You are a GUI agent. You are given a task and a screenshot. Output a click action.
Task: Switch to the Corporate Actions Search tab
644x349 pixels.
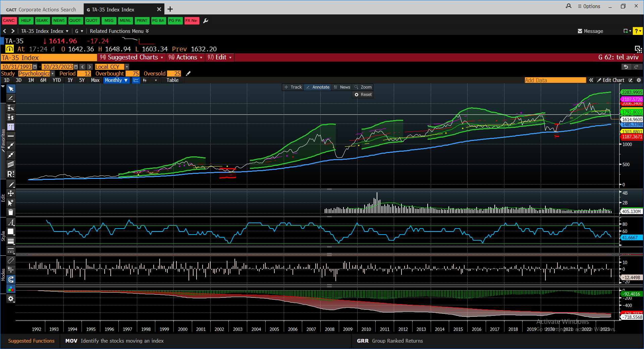pyautogui.click(x=42, y=10)
